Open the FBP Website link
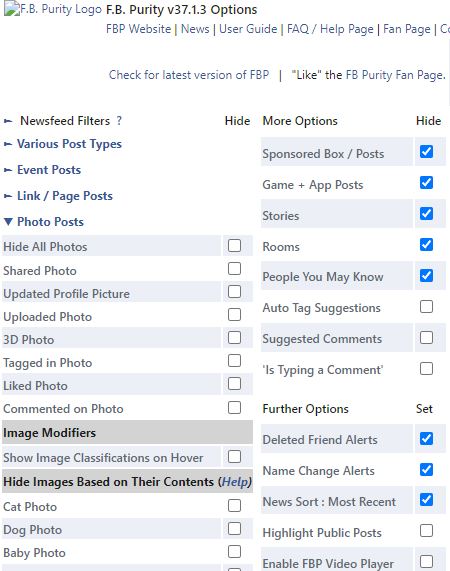The image size is (450, 571). tap(138, 29)
